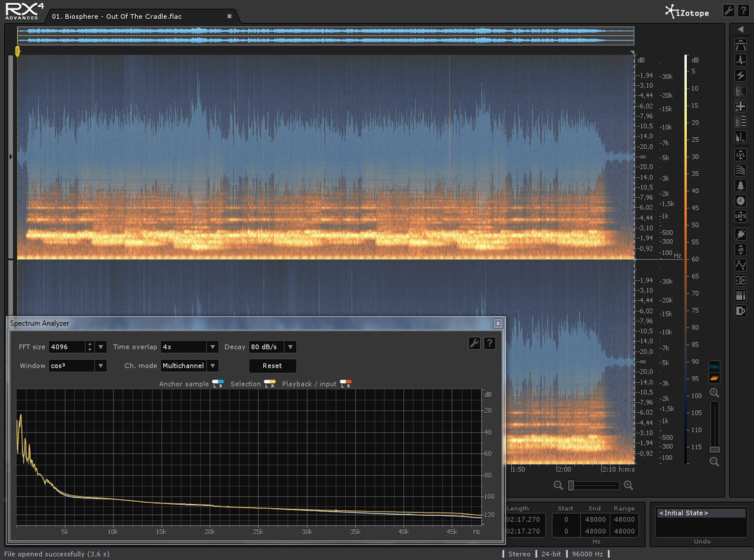
Task: Zoom out on the amplitude/frequency scale (bottom magnifier)
Action: (715, 462)
